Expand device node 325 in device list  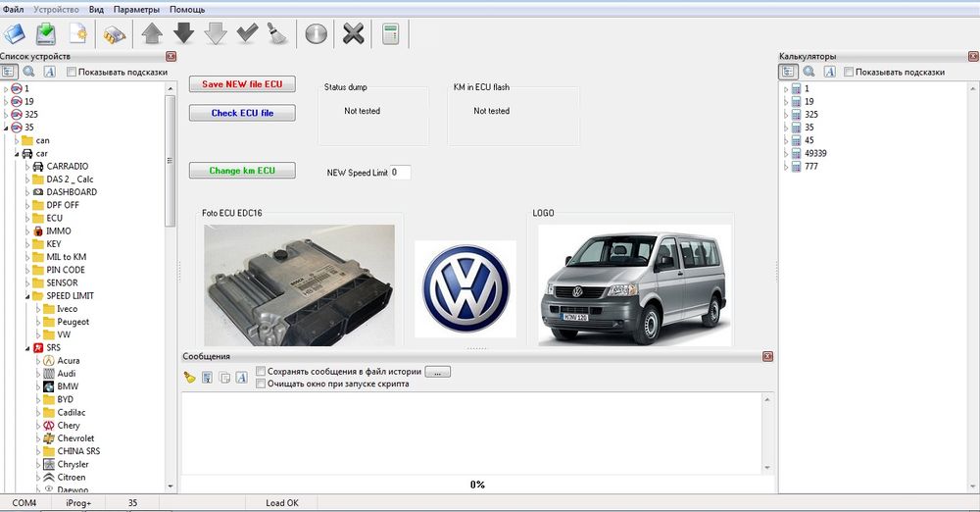point(6,115)
